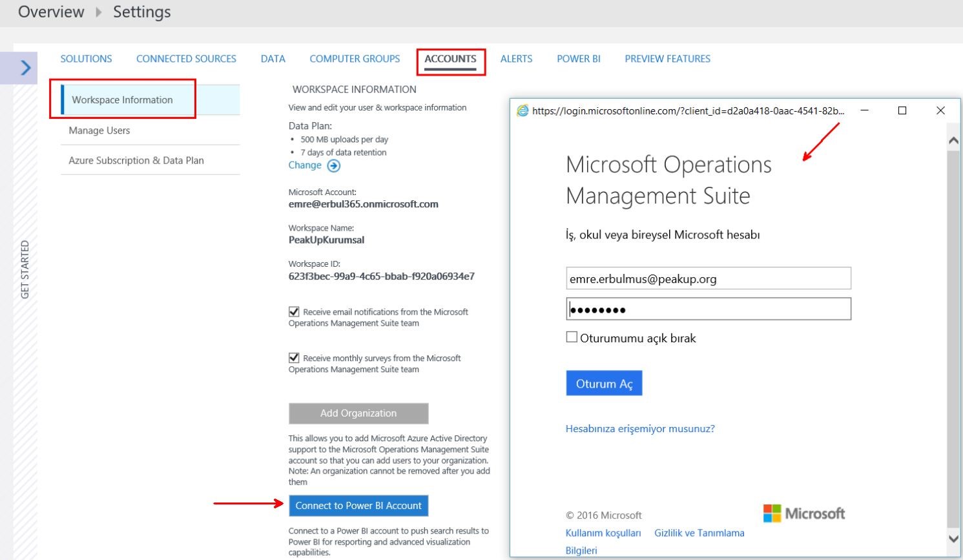Click the WORKSPACE INFORMATION heading
963x560 pixels.
355,90
